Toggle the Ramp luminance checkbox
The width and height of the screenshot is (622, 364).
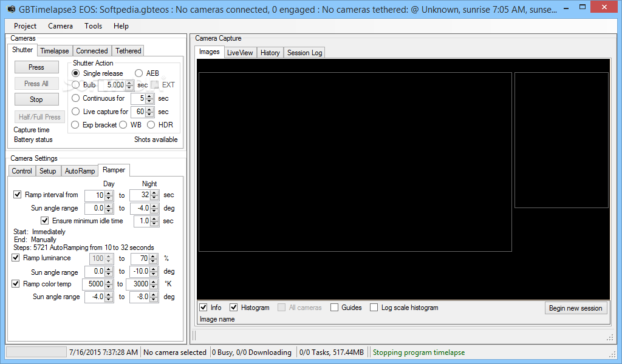tap(15, 258)
